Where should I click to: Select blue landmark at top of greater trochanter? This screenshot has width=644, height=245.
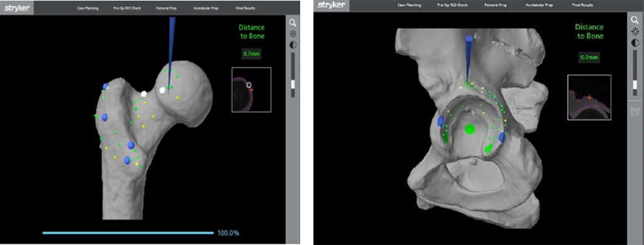pyautogui.click(x=106, y=87)
